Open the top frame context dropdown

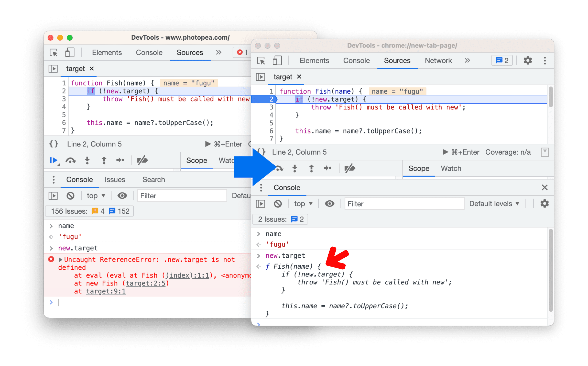pyautogui.click(x=304, y=204)
